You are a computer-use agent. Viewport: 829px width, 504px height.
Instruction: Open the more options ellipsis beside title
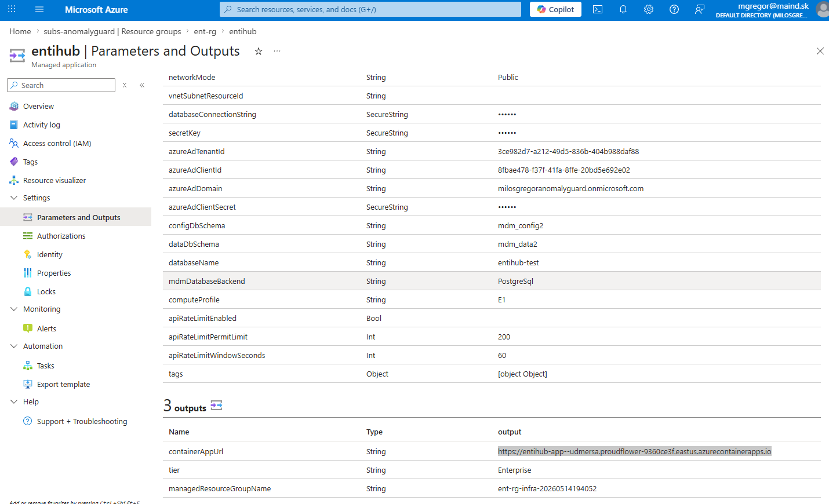coord(277,51)
